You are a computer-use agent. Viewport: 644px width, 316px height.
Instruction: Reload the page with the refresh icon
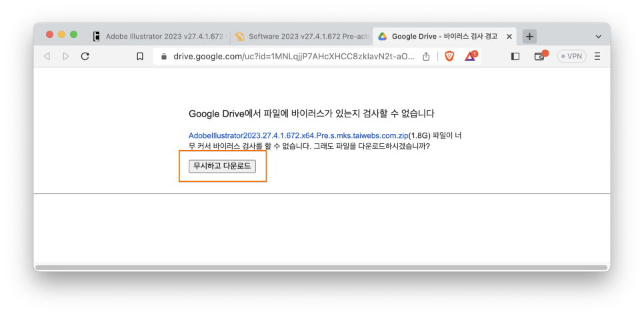[x=85, y=56]
